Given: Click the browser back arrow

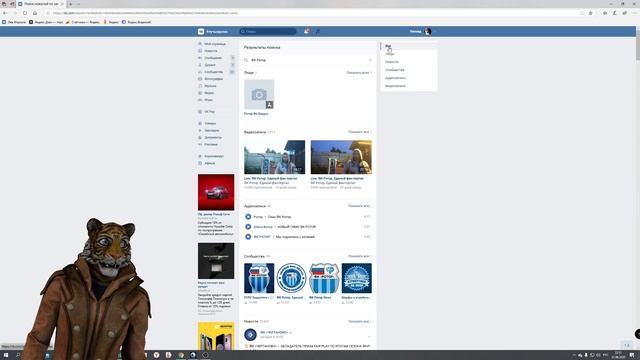Looking at the screenshot, I should (5, 13).
